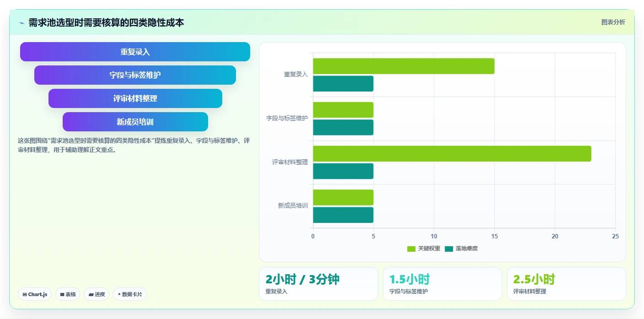Click the 新成员培训 关键权重 bar

[x=343, y=197]
